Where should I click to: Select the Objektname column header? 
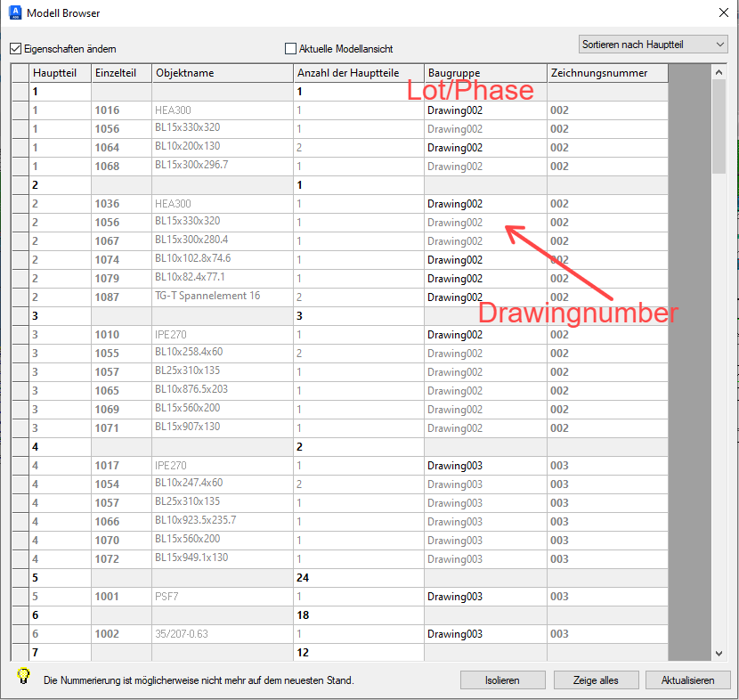pos(184,73)
